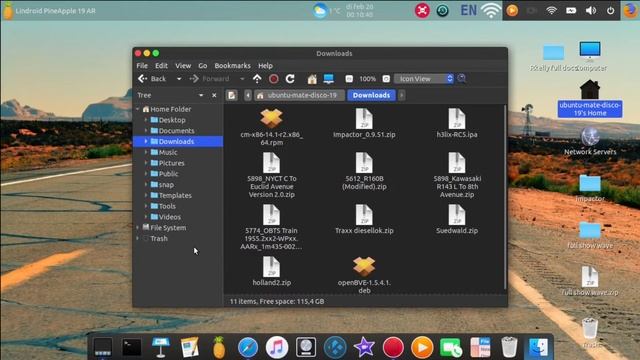Screen dimensions: 640x360
Task: Click the file pane vertical scrollbar
Action: tap(505, 197)
